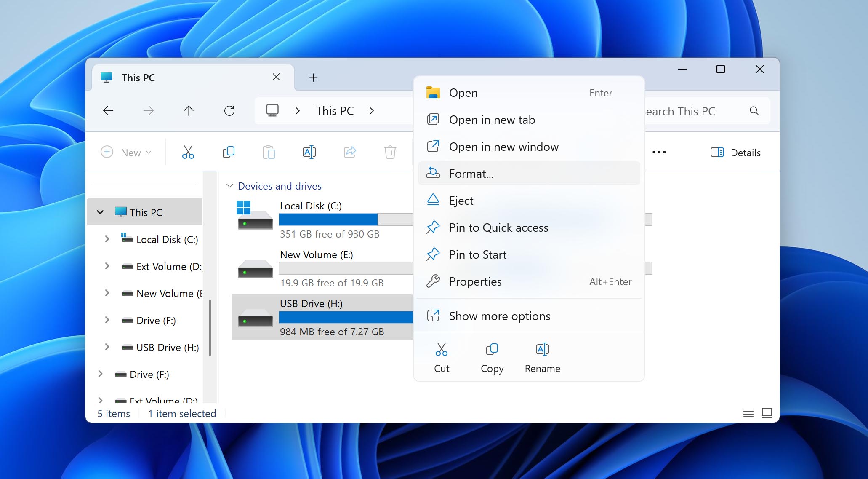Viewport: 868px width, 479px height.
Task: Refresh the This PC view
Action: click(x=229, y=111)
